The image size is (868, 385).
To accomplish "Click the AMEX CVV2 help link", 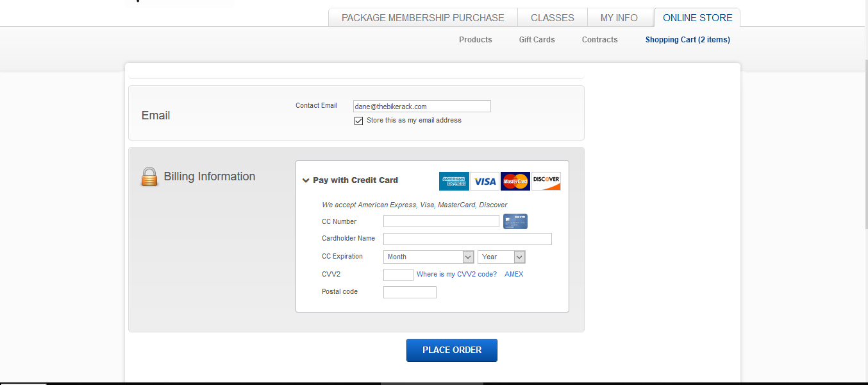I will click(513, 274).
